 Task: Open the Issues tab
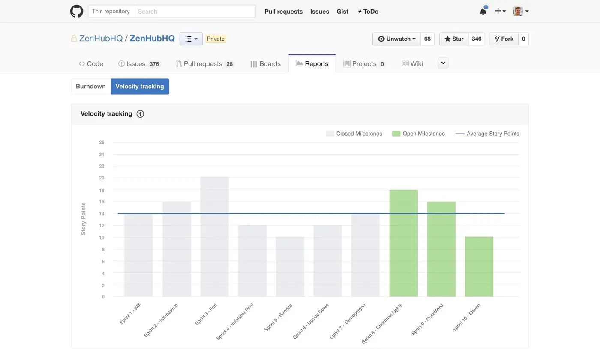point(139,63)
